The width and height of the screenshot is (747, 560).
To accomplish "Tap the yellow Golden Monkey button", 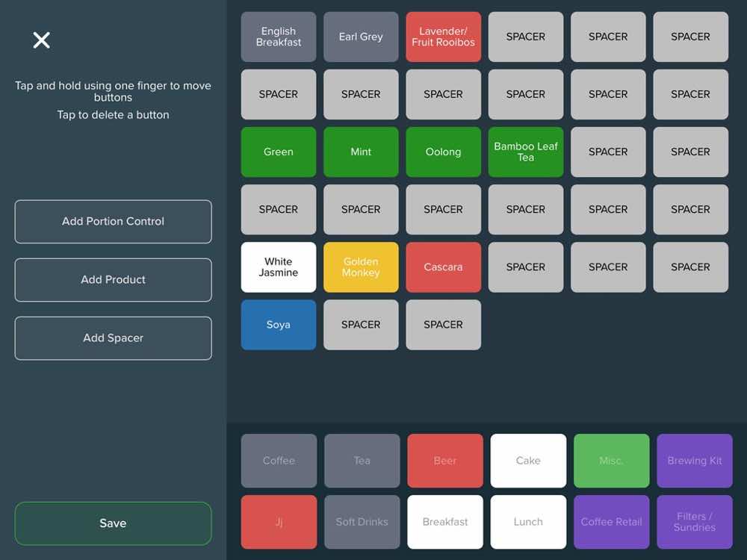I will point(361,267).
